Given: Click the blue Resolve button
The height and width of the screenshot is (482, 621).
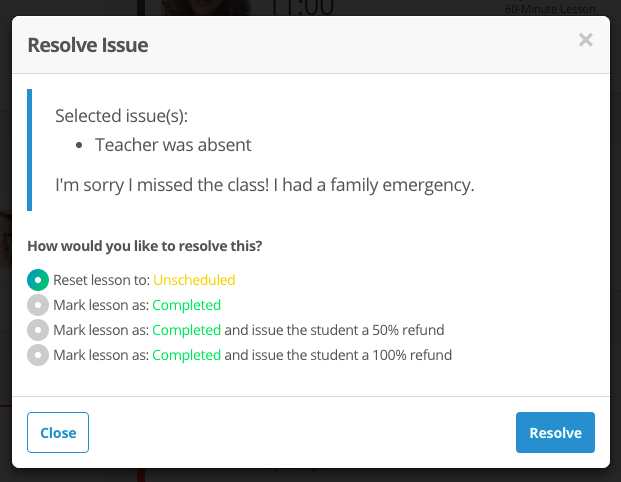Looking at the screenshot, I should [x=555, y=432].
